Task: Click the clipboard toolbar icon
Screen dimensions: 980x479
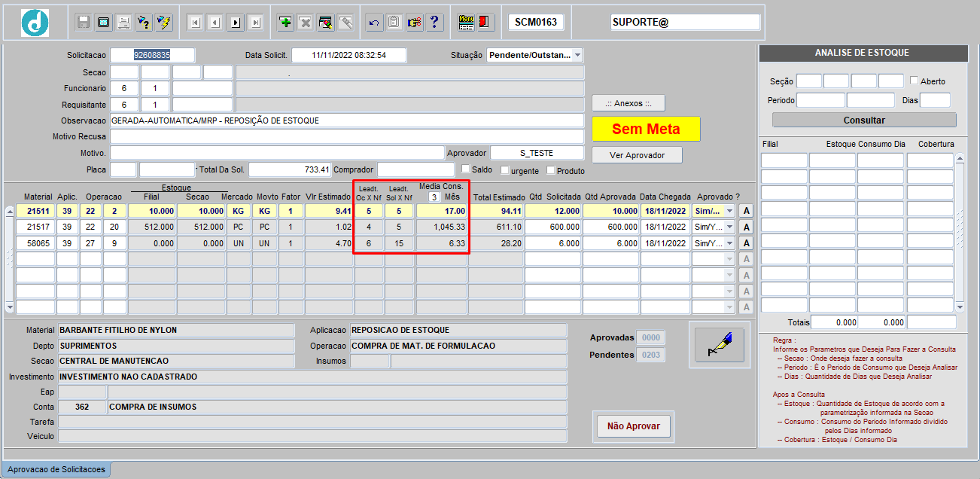Action: [x=394, y=23]
